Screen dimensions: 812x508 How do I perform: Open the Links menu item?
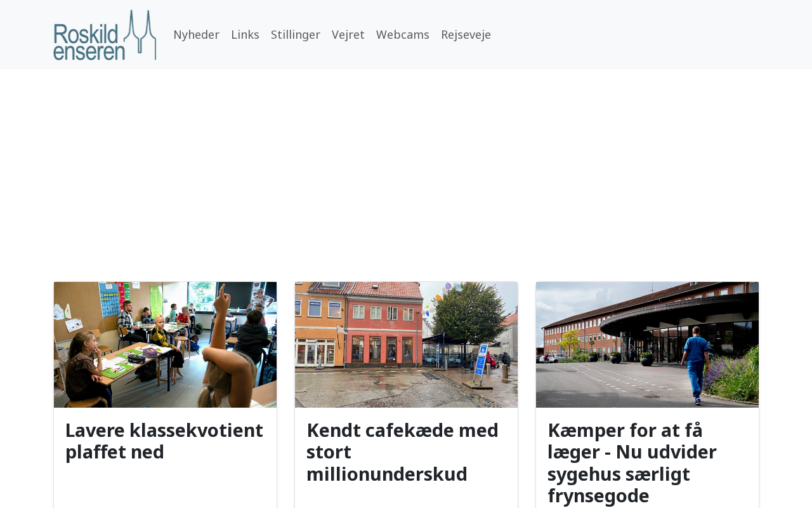245,34
